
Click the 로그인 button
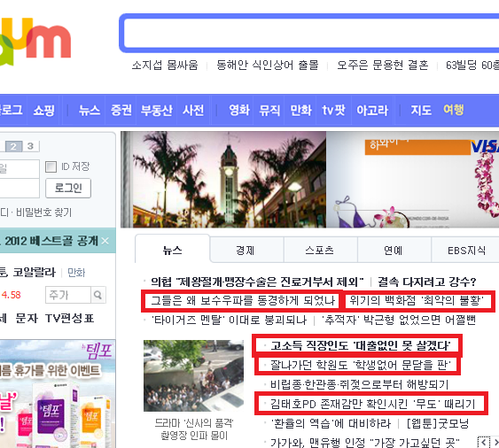(68, 189)
